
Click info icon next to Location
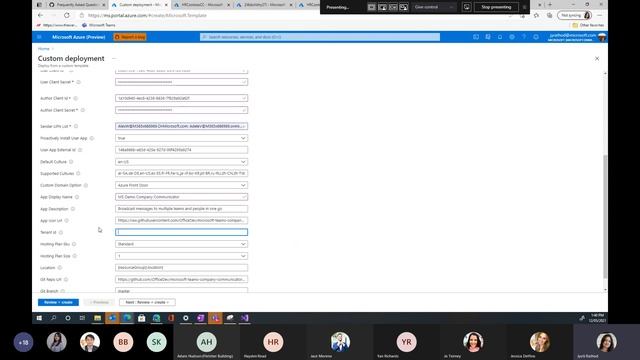pyautogui.click(x=60, y=268)
